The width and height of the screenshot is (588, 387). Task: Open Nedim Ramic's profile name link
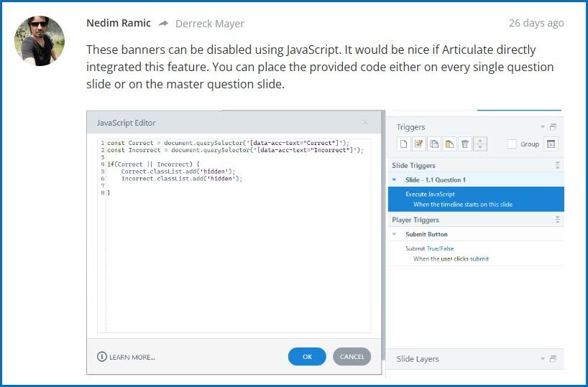coord(119,23)
